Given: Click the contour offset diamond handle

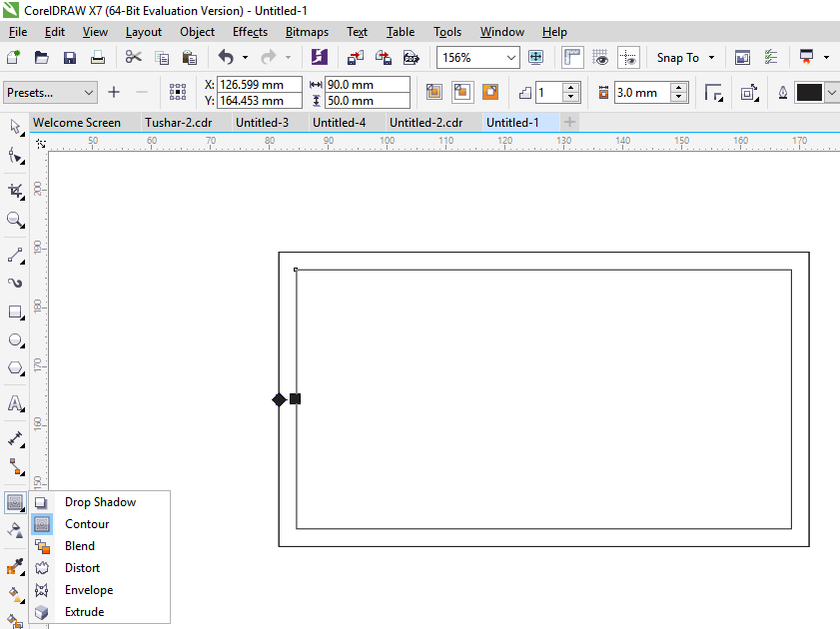Looking at the screenshot, I should click(x=279, y=399).
